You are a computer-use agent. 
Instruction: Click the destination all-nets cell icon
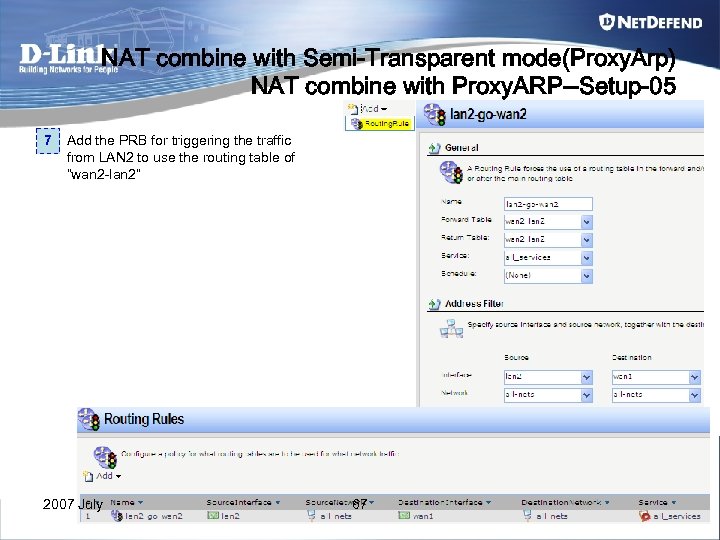pyautogui.click(x=527, y=516)
